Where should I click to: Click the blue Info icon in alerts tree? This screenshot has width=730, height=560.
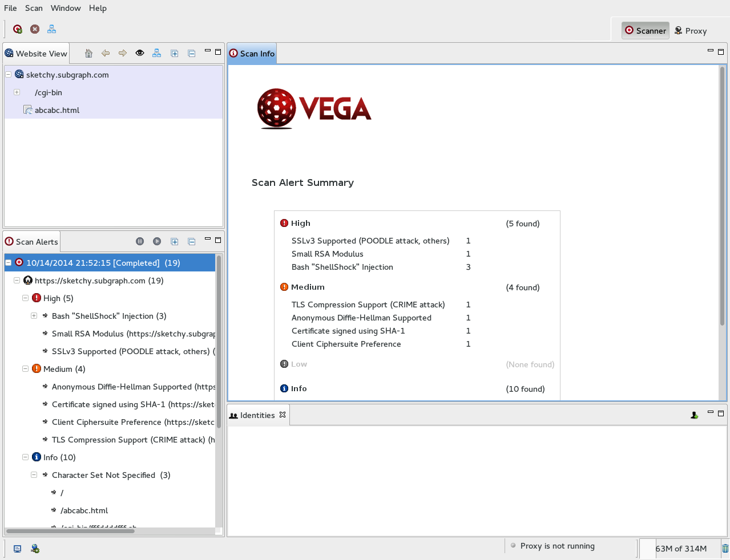coord(37,457)
